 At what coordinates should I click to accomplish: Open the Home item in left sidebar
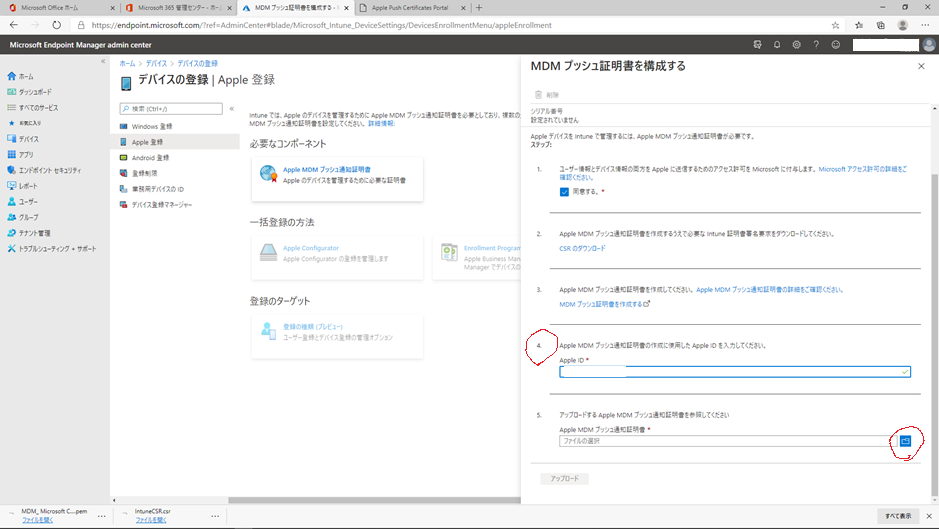coord(21,77)
